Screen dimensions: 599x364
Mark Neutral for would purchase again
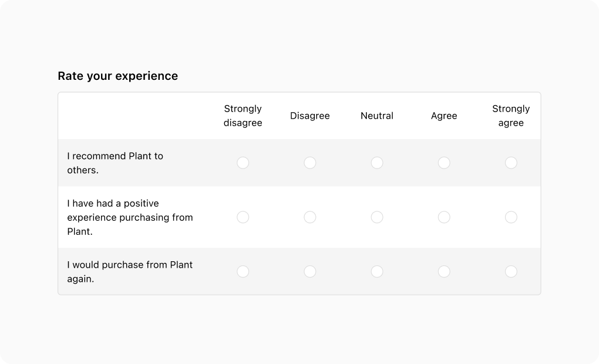376,272
